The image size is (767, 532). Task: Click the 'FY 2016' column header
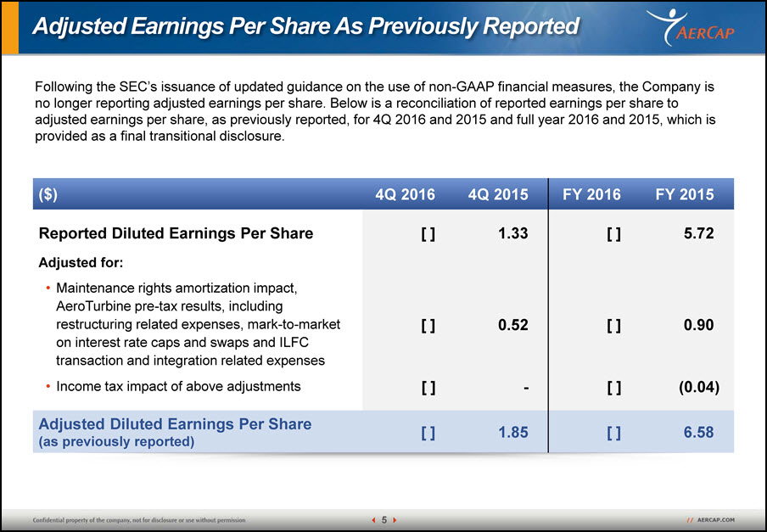(x=591, y=194)
